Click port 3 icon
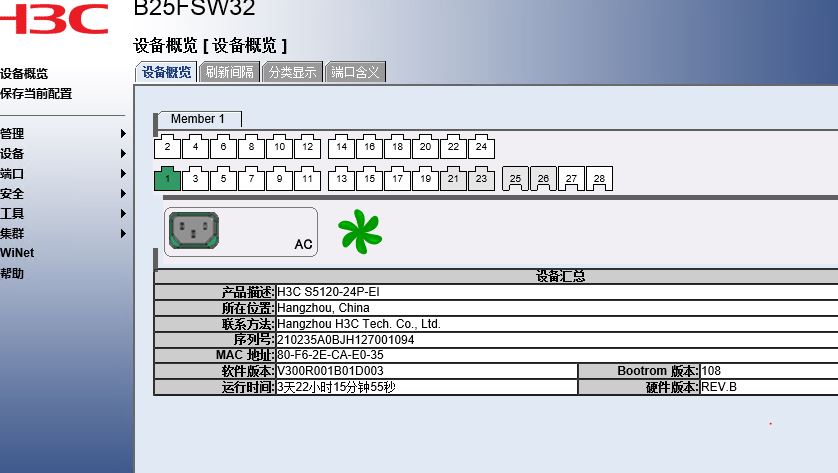Image resolution: width=838 pixels, height=473 pixels. 195,179
